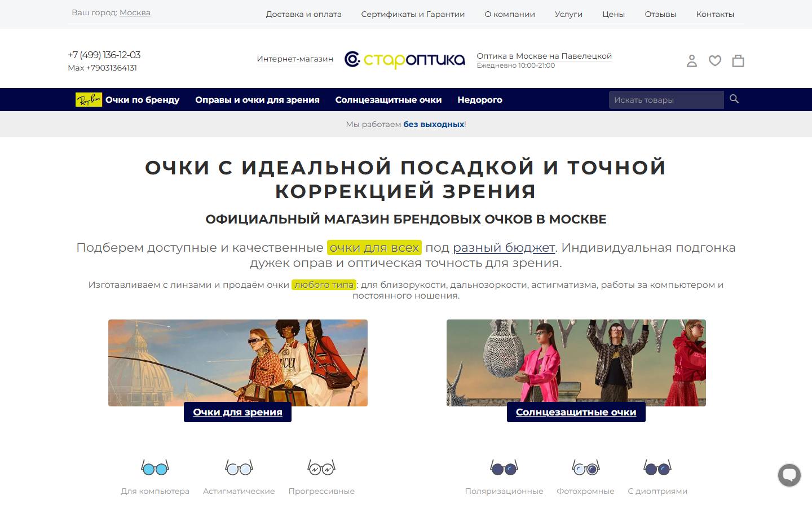The height and width of the screenshot is (508, 812).
Task: Follow highlighted 'очки для всех' link
Action: point(374,248)
